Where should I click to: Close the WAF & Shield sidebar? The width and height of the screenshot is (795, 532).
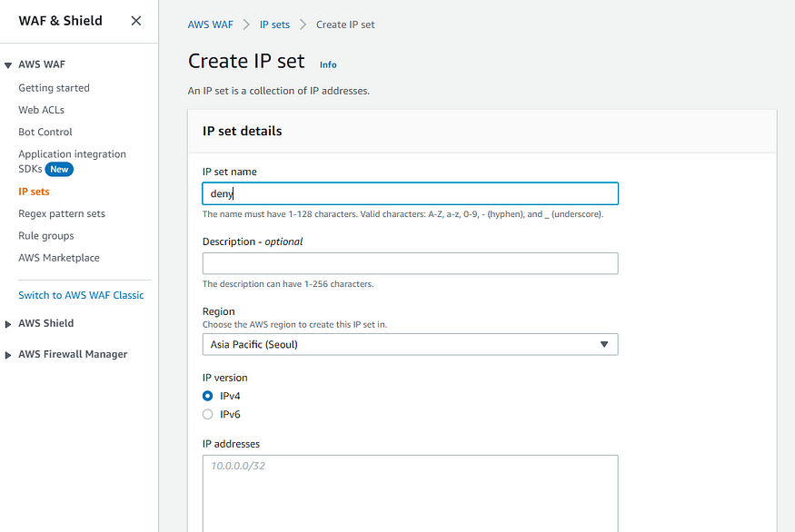[x=136, y=21]
